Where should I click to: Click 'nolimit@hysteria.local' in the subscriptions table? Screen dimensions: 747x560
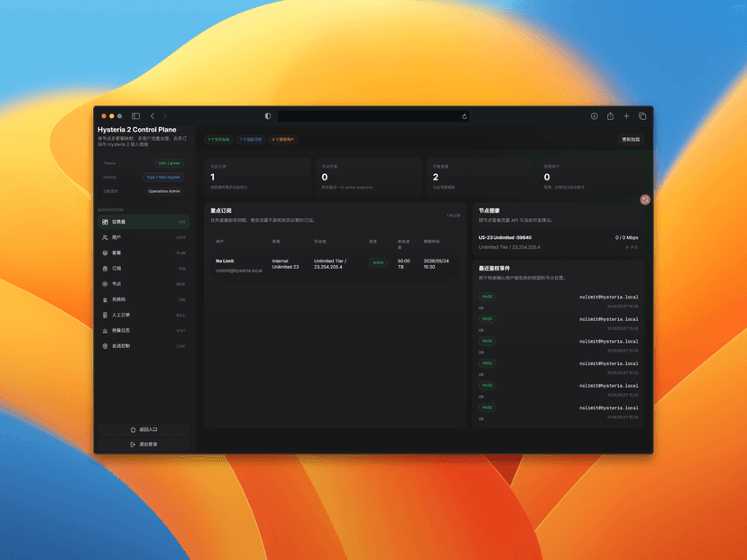tap(239, 271)
